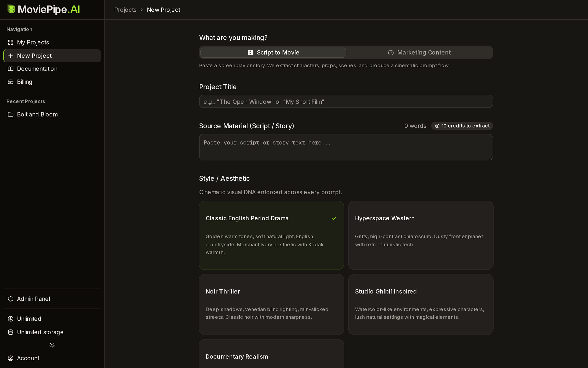This screenshot has height=368, width=588.
Task: Click the Admin Panel shield icon
Action: coord(11,299)
